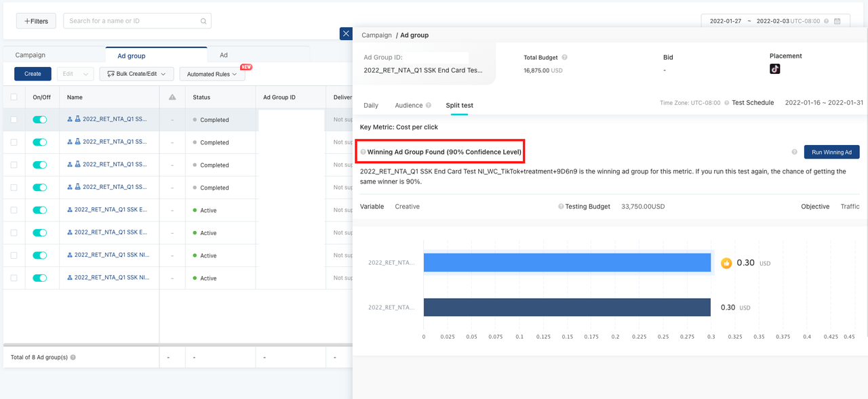Switch to the Campaign tab
This screenshot has width=868, height=399.
click(x=31, y=55)
